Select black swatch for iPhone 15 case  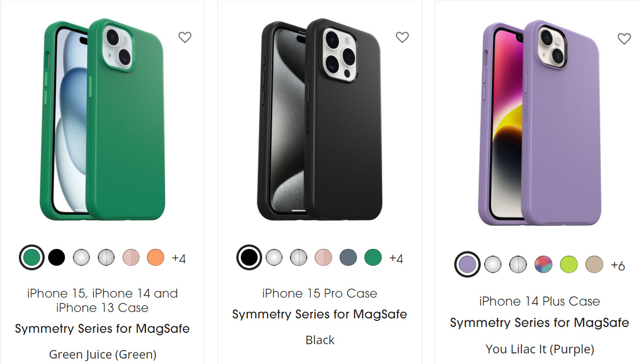(57, 257)
